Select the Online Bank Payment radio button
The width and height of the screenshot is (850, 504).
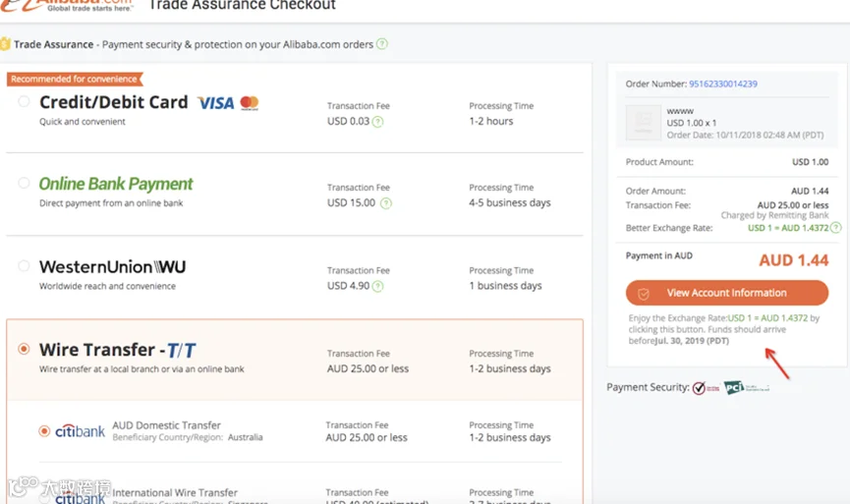pos(24,183)
